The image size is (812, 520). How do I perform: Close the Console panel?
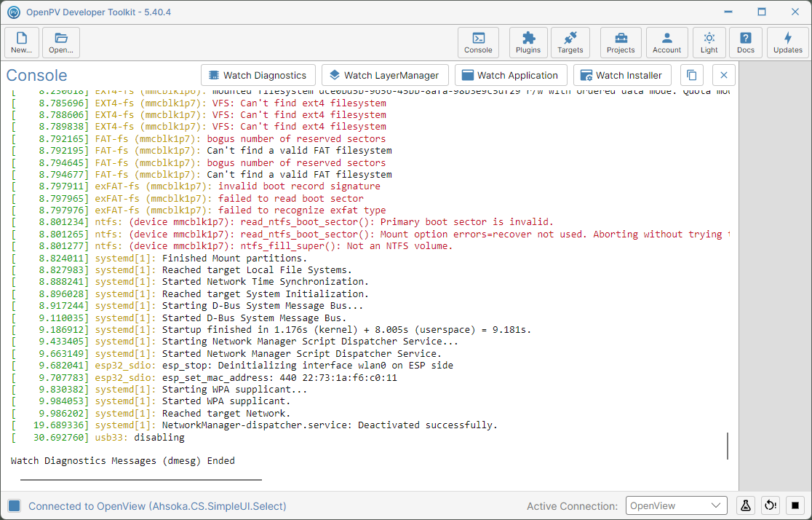pos(723,75)
